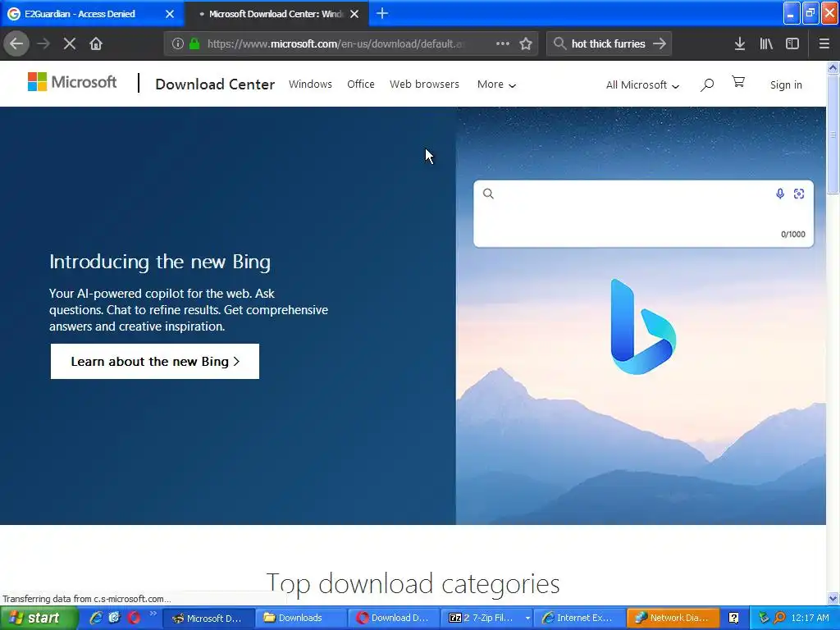Viewport: 840px width, 630px height.
Task: Click the network tray icon
Action: [x=764, y=618]
